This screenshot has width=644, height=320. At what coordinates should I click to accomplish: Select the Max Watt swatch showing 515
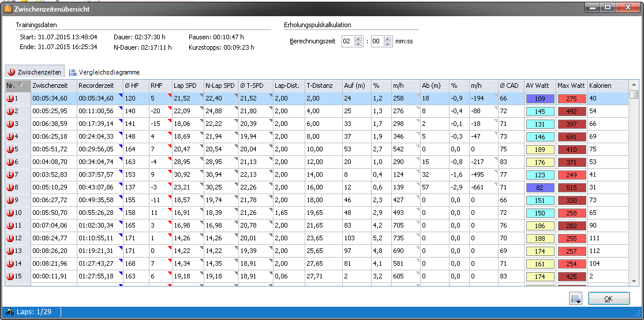pyautogui.click(x=572, y=188)
